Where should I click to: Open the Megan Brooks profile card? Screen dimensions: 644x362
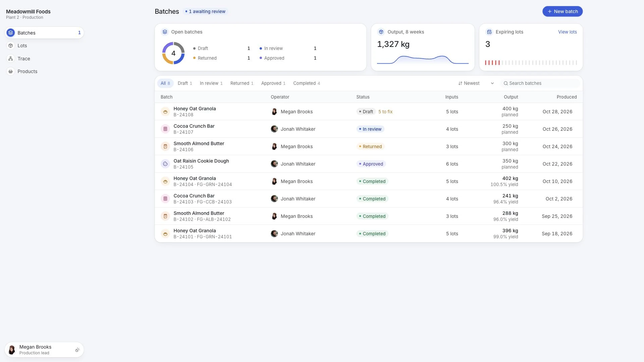click(x=44, y=350)
